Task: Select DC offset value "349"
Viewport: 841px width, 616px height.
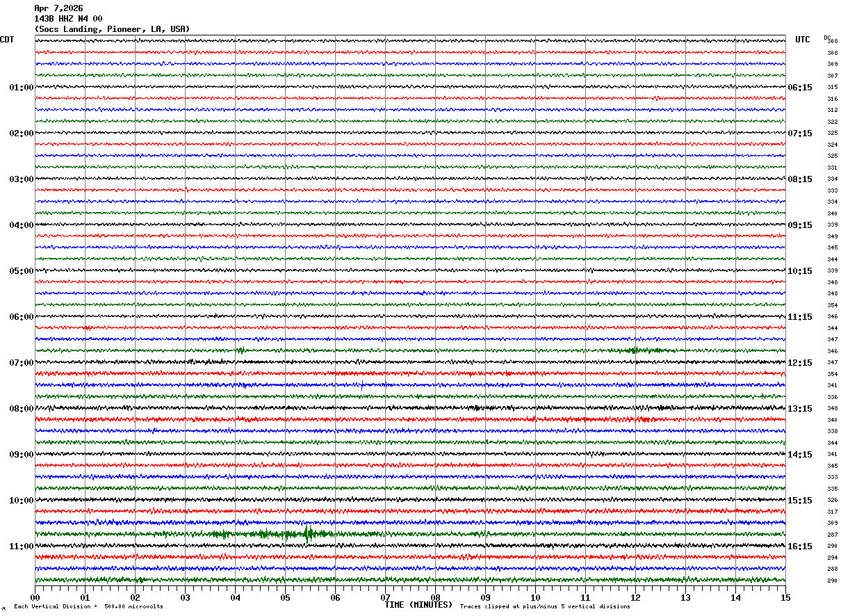Action: (832, 236)
